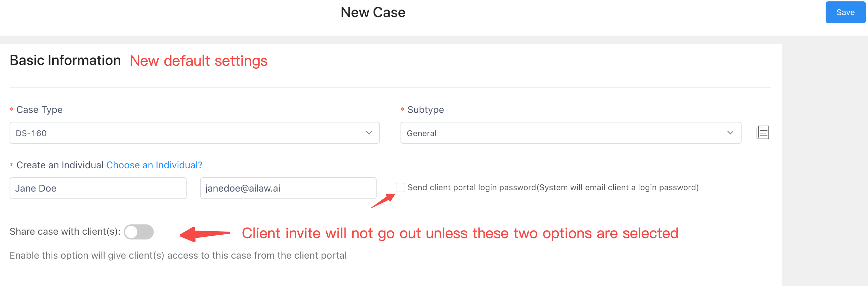Click the Case Type field label
The image size is (868, 286).
pyautogui.click(x=39, y=110)
